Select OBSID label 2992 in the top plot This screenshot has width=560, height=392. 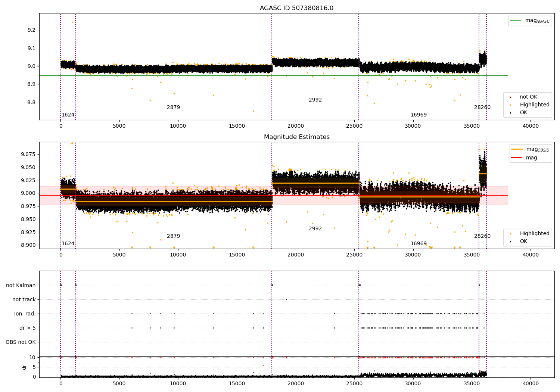click(x=315, y=100)
